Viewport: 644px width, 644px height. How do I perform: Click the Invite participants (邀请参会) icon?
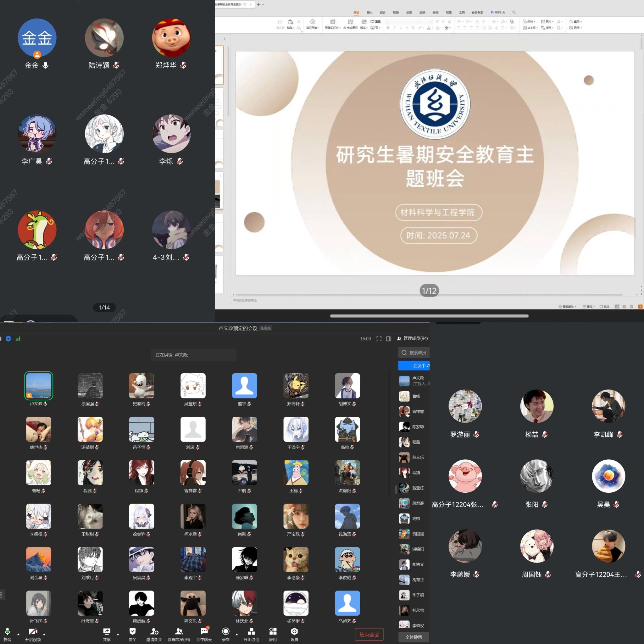point(154,631)
